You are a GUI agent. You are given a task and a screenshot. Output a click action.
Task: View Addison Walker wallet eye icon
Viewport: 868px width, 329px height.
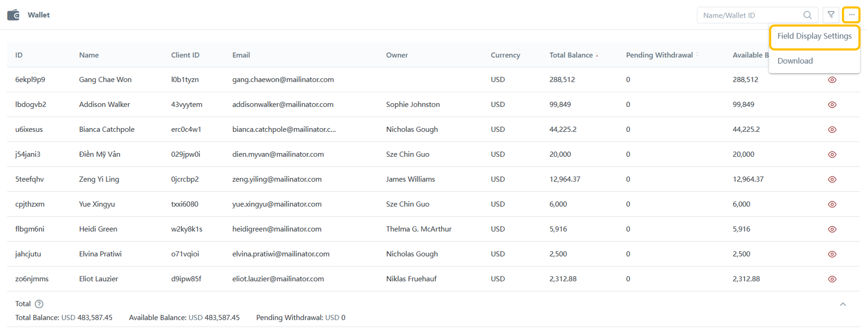832,105
